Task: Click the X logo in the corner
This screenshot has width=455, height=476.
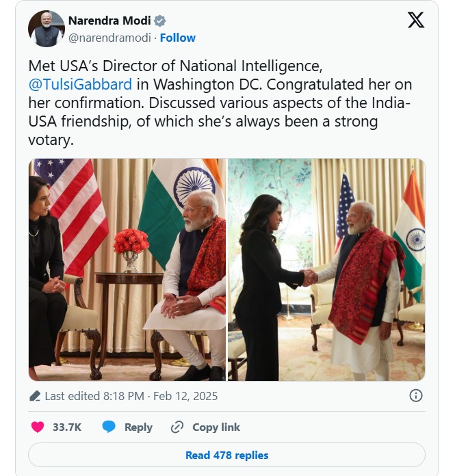Action: (x=415, y=21)
